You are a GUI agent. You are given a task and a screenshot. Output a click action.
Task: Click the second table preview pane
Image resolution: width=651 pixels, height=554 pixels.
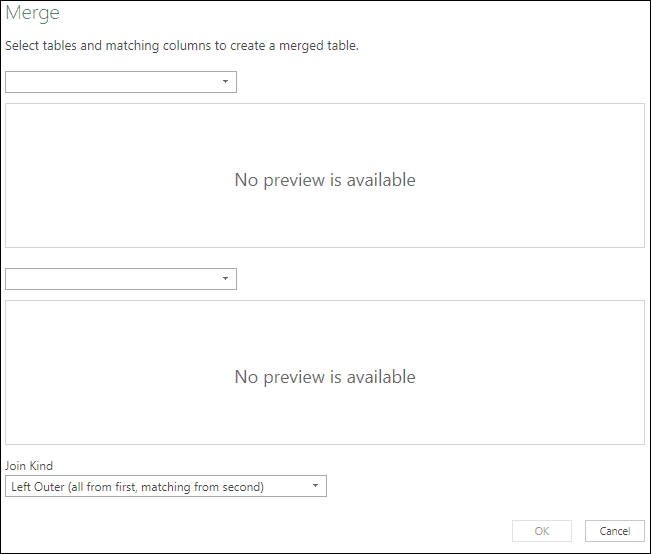click(325, 372)
